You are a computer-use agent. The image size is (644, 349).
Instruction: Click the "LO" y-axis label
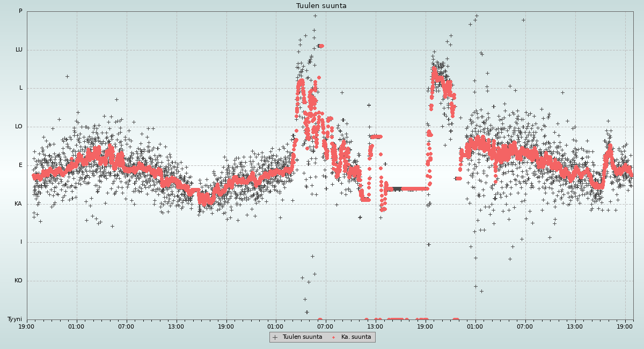click(19, 127)
